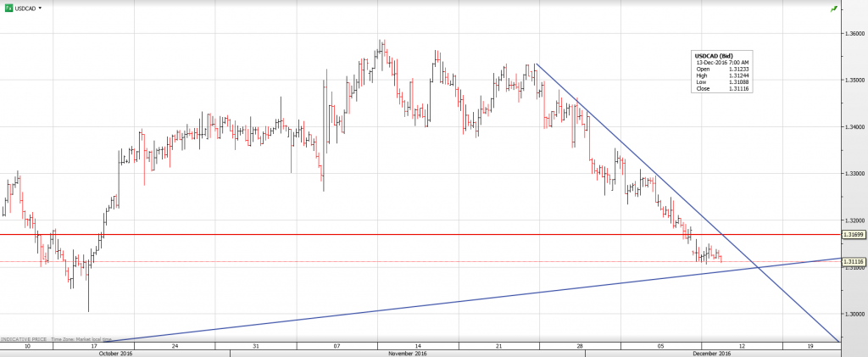Image resolution: width=868 pixels, height=357 pixels.
Task: Click the 1.31116 current price tag
Action: 853,262
